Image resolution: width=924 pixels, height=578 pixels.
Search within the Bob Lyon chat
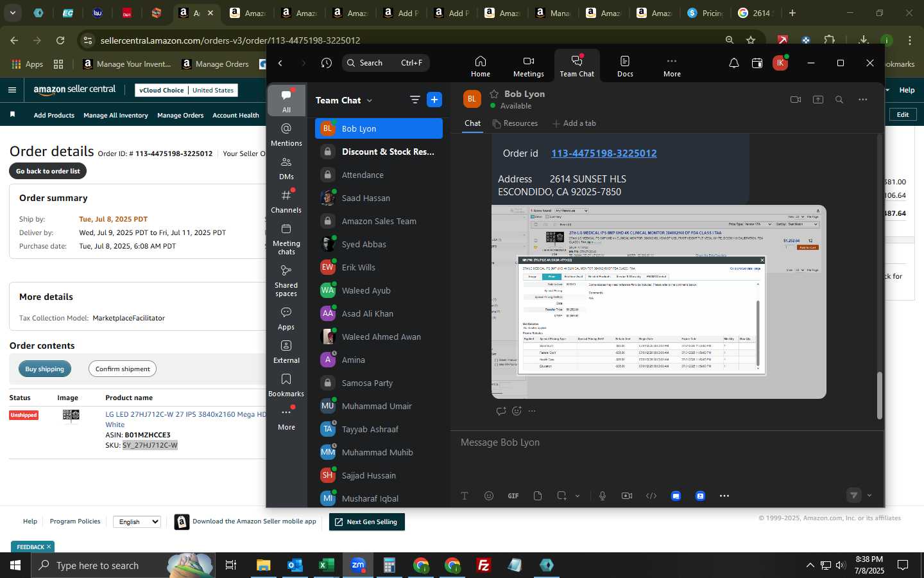(839, 100)
